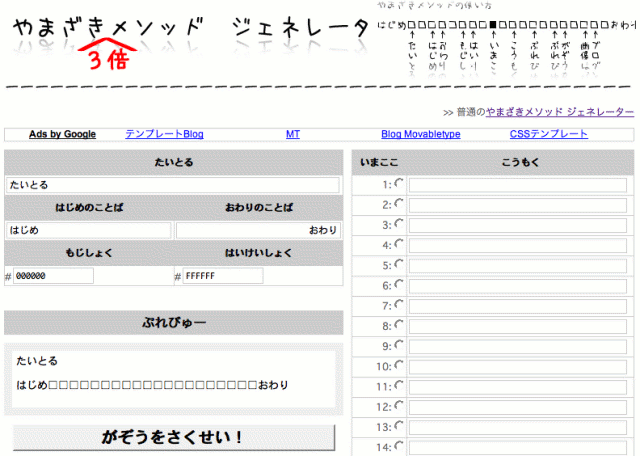Click the やまざきメソッド ジェネレータ logo
The image size is (640, 456).
tap(190, 39)
